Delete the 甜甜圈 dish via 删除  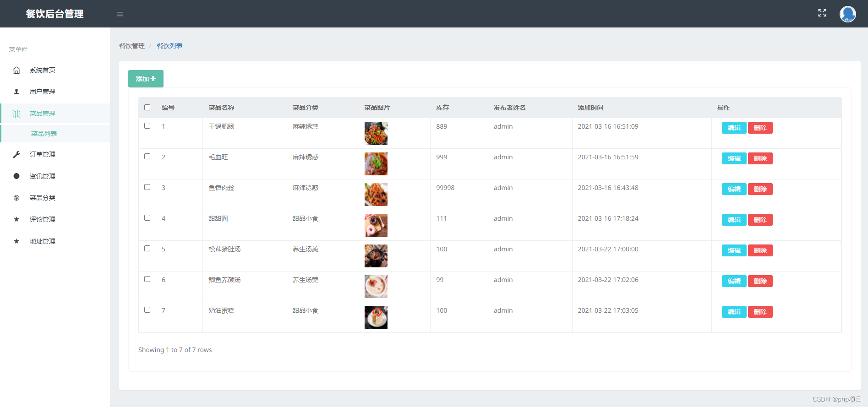pyautogui.click(x=760, y=220)
